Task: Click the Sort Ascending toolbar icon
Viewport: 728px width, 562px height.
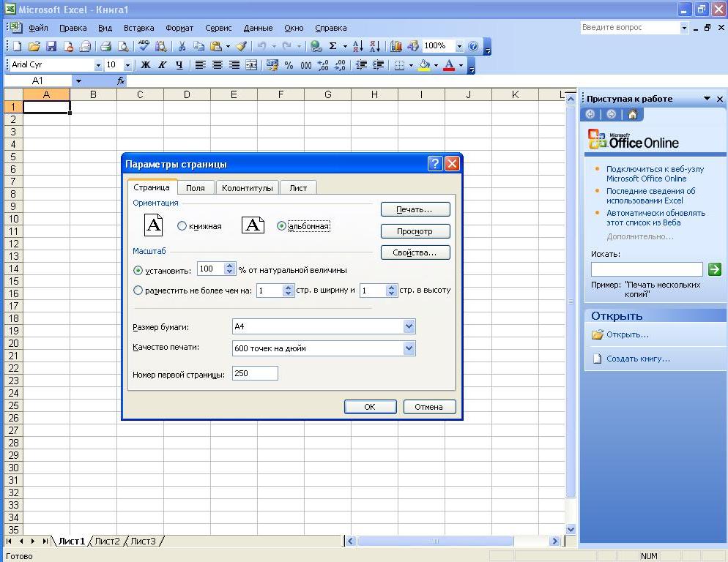Action: tap(358, 46)
